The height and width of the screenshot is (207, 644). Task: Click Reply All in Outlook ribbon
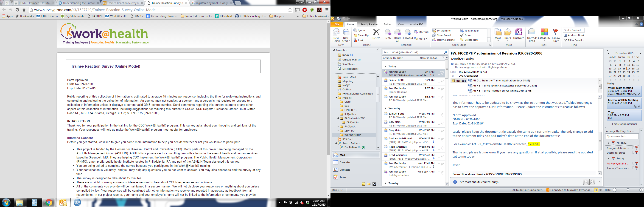(398, 35)
